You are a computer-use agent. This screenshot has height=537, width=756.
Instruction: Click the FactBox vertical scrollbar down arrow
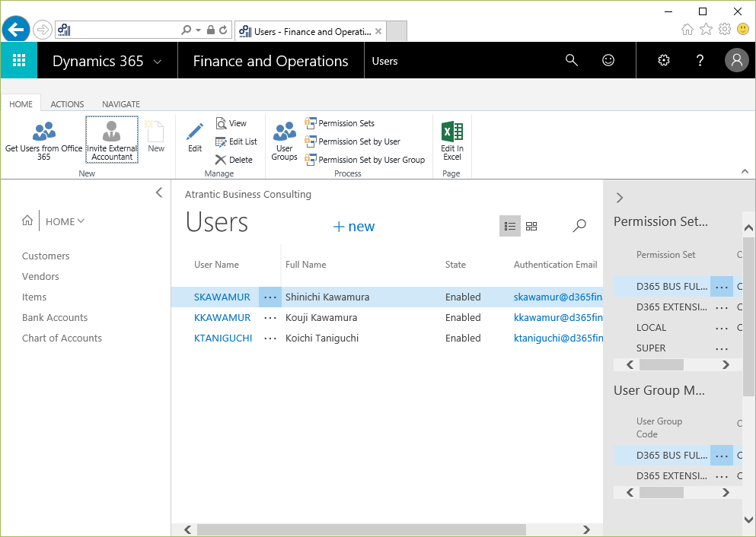(x=748, y=520)
